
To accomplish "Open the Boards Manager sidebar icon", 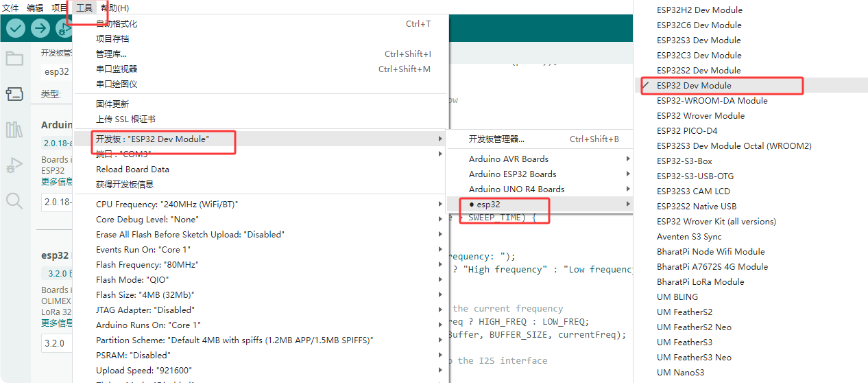I will click(14, 94).
